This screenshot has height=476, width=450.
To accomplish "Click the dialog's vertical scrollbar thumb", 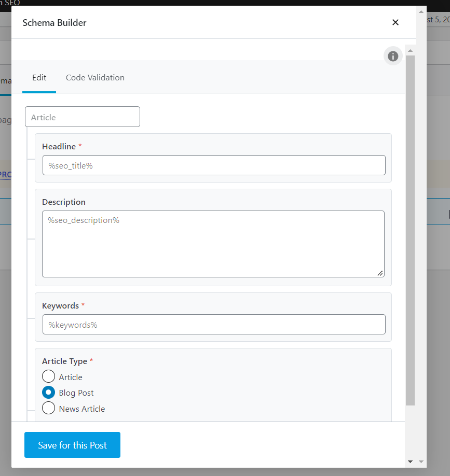I will pos(410,228).
